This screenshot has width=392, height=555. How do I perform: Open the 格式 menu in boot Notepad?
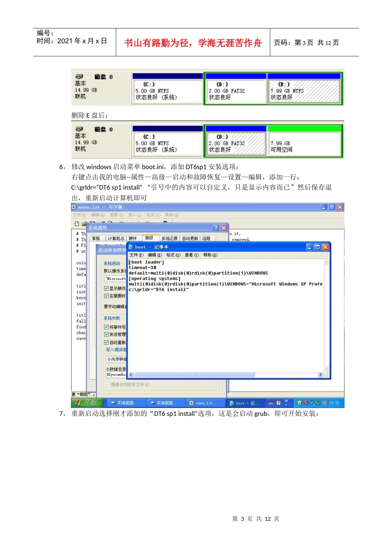[x=173, y=255]
